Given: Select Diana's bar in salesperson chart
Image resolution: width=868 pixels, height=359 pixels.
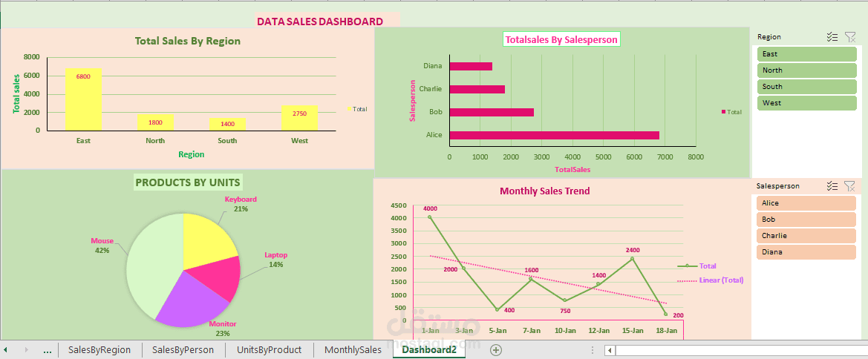Looking at the screenshot, I should 471,66.
